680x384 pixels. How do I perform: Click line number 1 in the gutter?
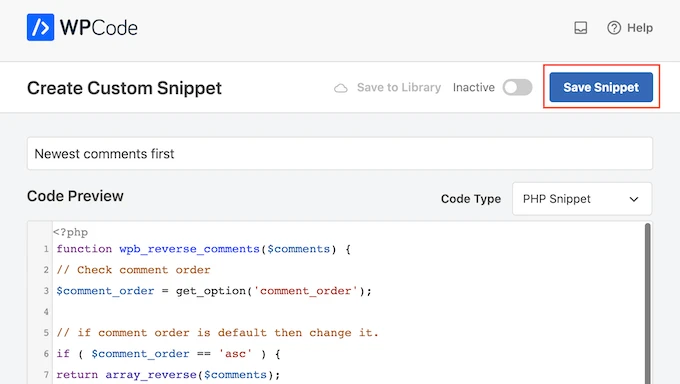point(46,249)
